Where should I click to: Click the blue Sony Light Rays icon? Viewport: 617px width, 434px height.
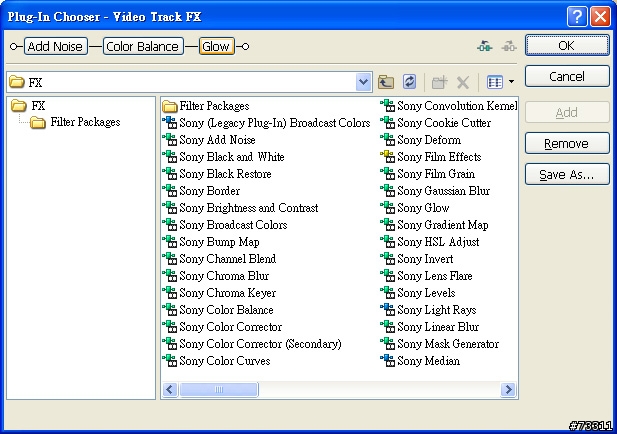tap(388, 309)
